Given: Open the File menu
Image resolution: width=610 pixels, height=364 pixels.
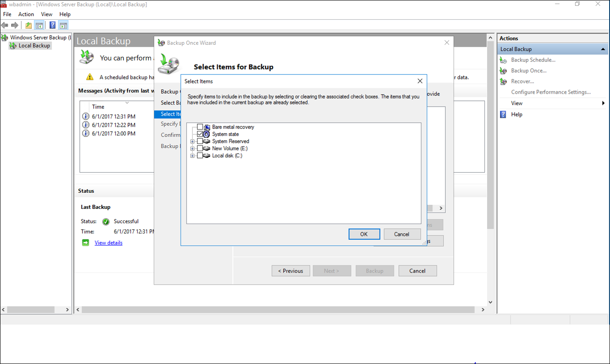Looking at the screenshot, I should (x=7, y=14).
